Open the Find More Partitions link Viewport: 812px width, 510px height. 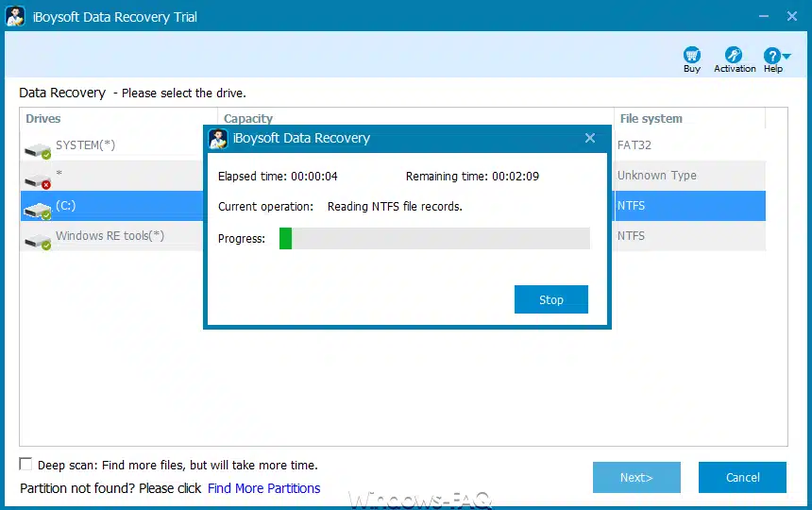(x=263, y=488)
